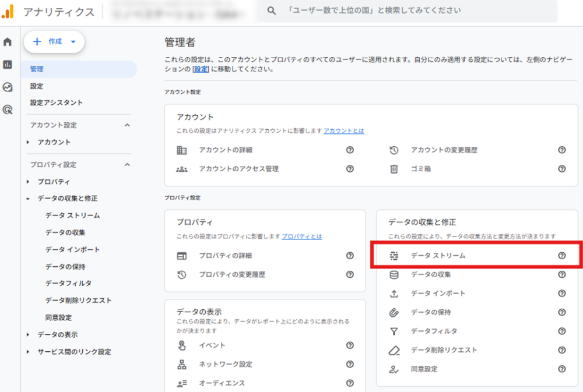Open the アカウントとは link
The height and width of the screenshot is (392, 583).
[x=343, y=131]
